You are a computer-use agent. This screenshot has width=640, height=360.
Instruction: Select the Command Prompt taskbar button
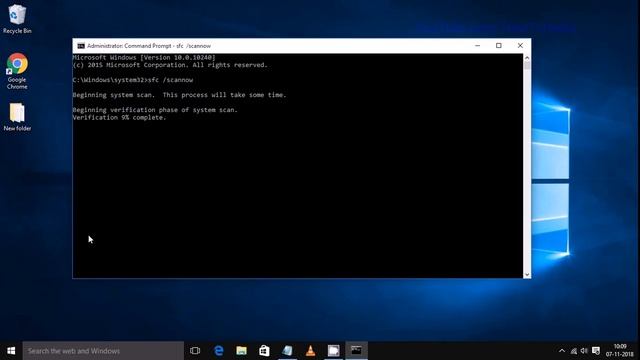[x=356, y=351]
